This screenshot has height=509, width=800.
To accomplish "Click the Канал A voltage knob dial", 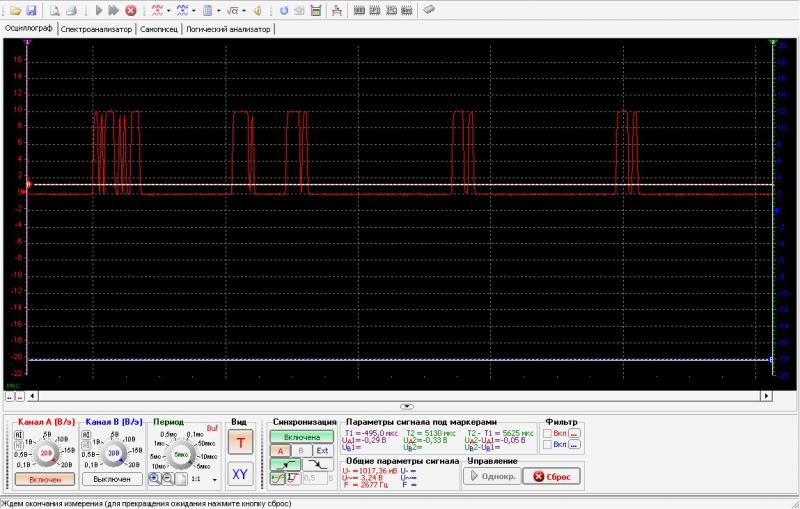I will pos(46,455).
